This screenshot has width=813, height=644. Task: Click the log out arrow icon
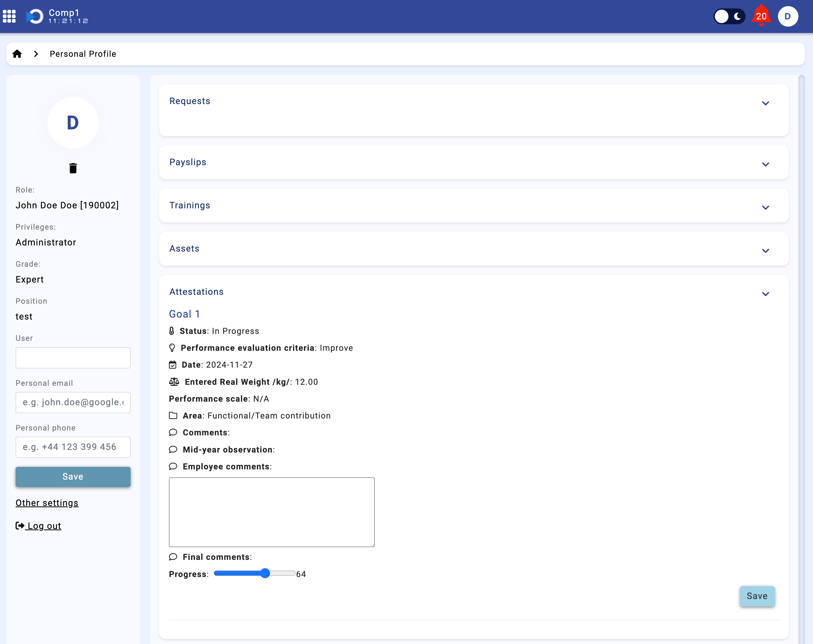point(20,525)
